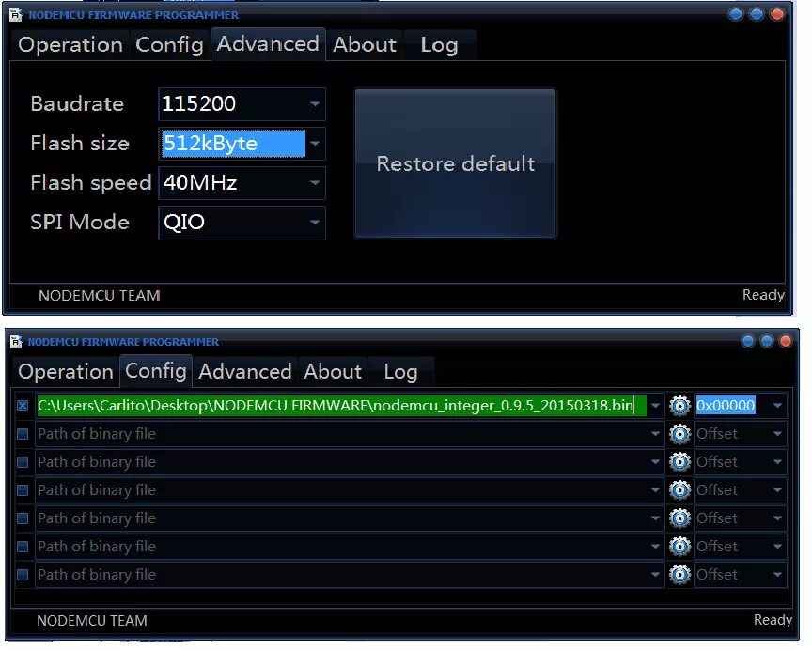Click the app icon in the Config window title bar
The image size is (812, 650).
pos(17,342)
